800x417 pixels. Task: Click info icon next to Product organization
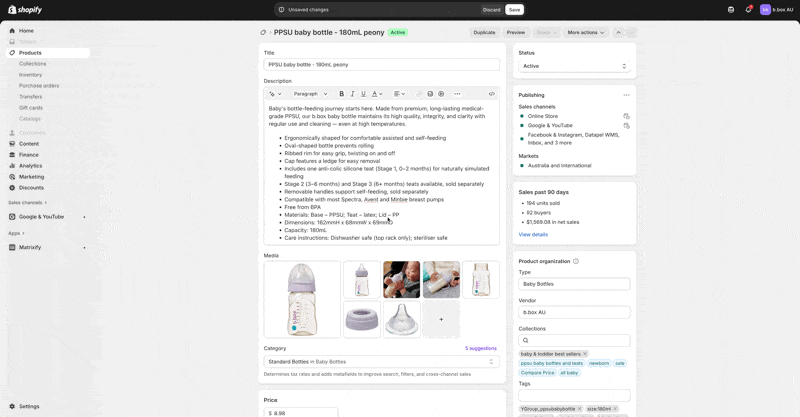click(x=576, y=261)
